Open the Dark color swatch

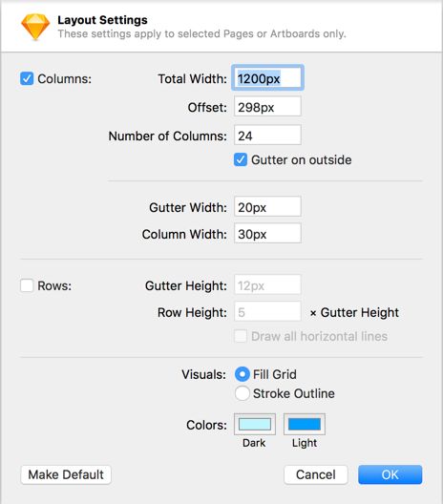click(x=255, y=424)
